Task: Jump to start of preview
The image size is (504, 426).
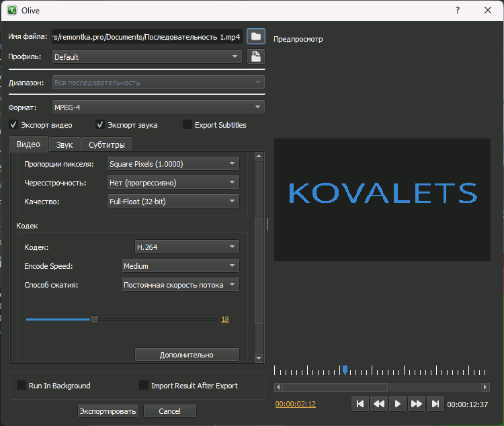Action: 360,404
